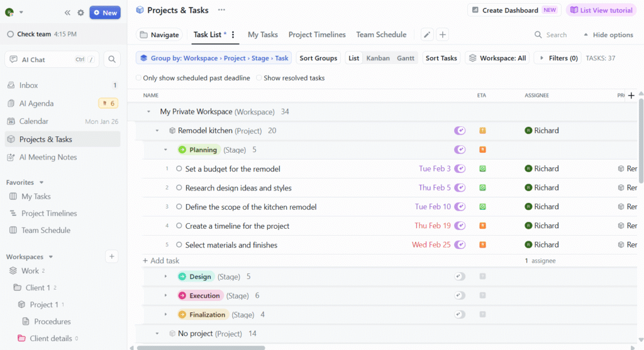Switch to Gantt view
Image resolution: width=644 pixels, height=350 pixels.
(x=406, y=58)
